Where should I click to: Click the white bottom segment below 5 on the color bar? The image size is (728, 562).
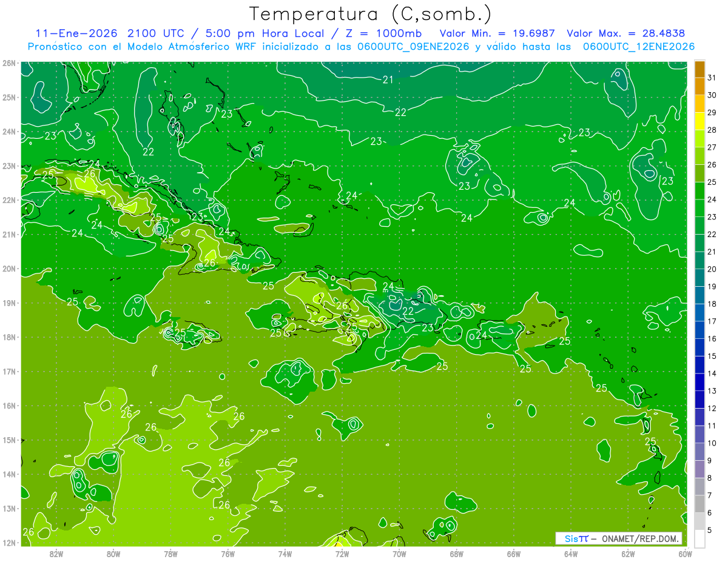pos(699,538)
